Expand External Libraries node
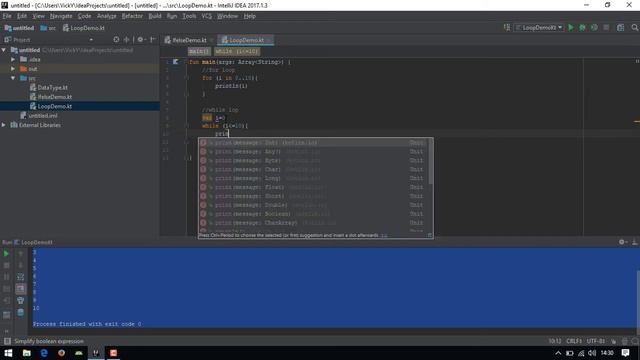The image size is (640, 360). pyautogui.click(x=4, y=125)
